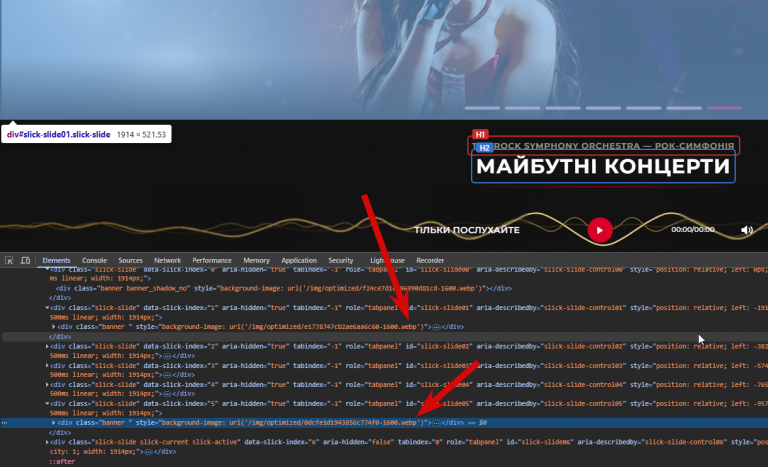Open the Recorder tab
768x467 pixels.
point(430,260)
